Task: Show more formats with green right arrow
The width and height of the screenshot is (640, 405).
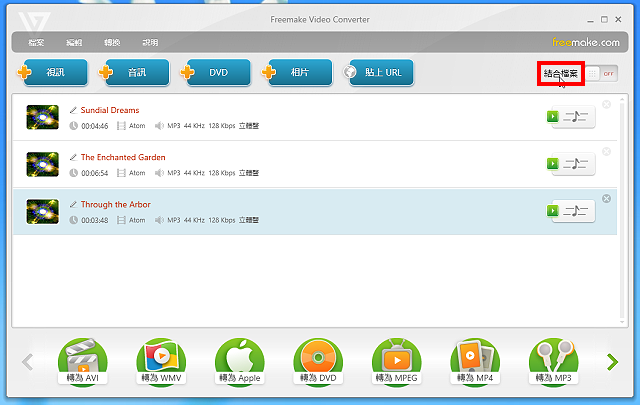Action: [612, 362]
